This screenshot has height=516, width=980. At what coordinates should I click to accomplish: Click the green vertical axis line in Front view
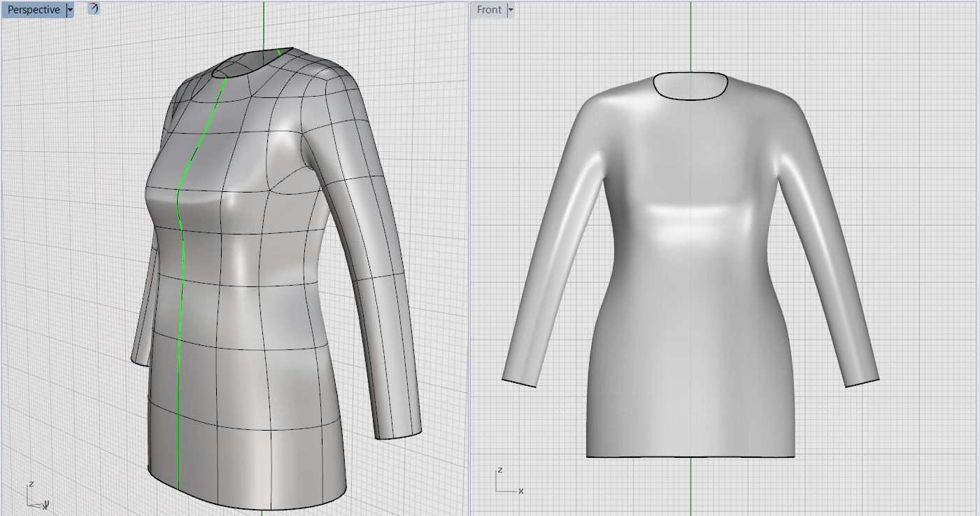690,42
